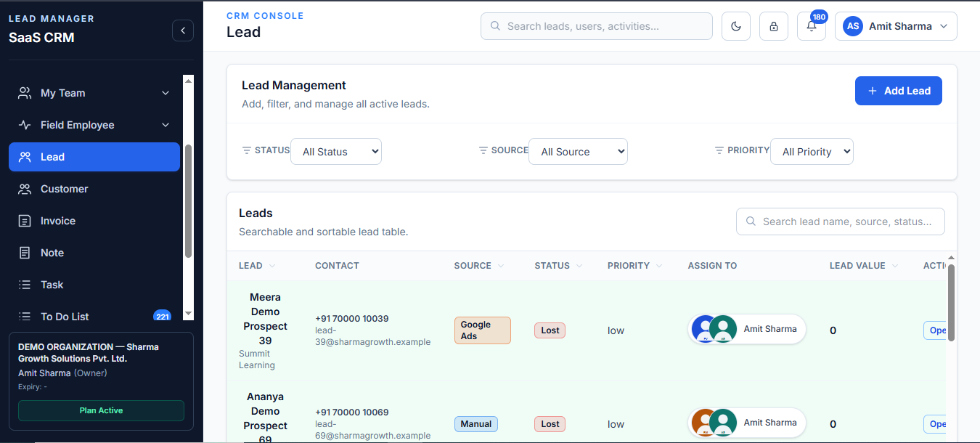Select the Task list icon in sidebar
Viewport: 980px width, 443px height.
pyautogui.click(x=25, y=285)
